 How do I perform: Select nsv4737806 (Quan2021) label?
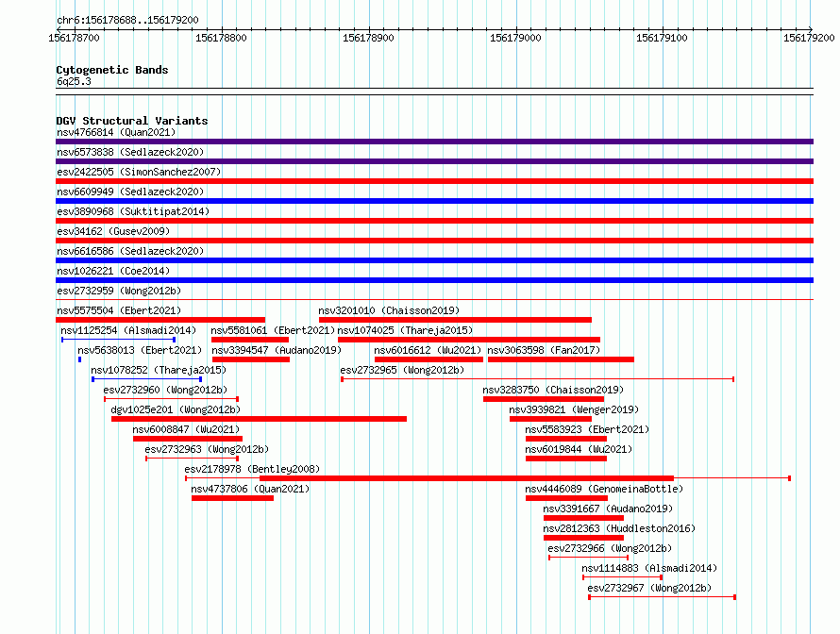pos(250,489)
